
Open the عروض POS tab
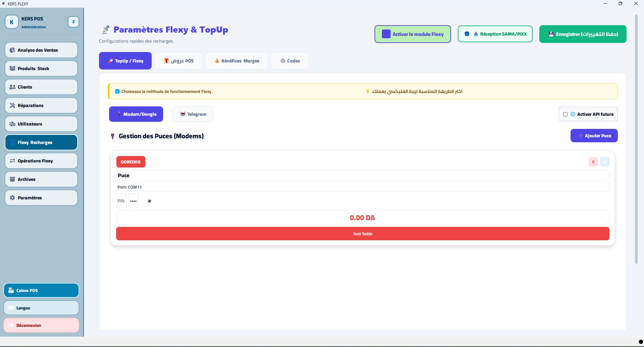point(178,61)
